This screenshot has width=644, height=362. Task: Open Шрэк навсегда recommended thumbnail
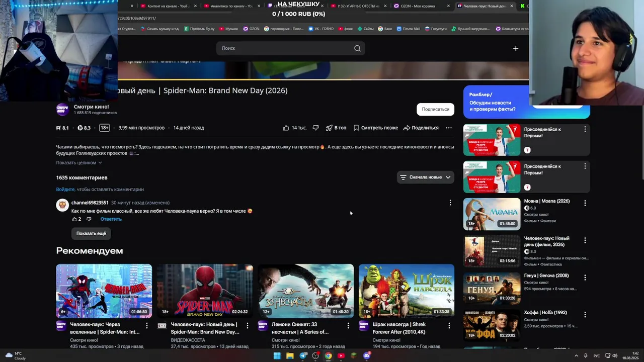(407, 291)
